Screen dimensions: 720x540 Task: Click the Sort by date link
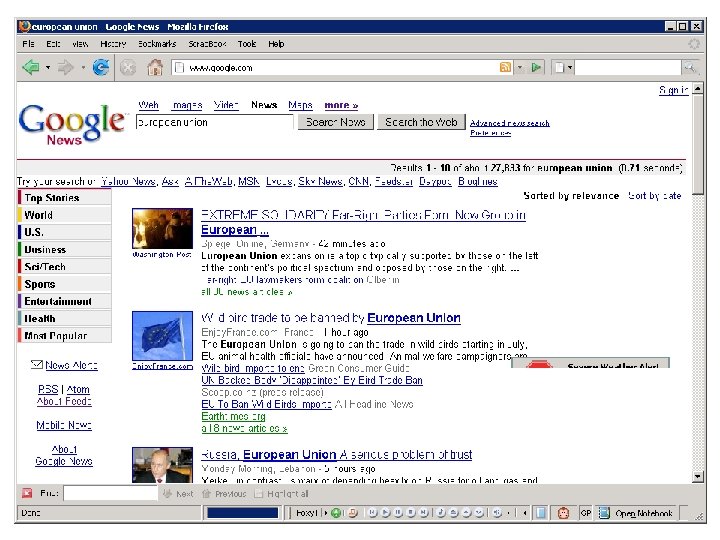[x=654, y=196]
